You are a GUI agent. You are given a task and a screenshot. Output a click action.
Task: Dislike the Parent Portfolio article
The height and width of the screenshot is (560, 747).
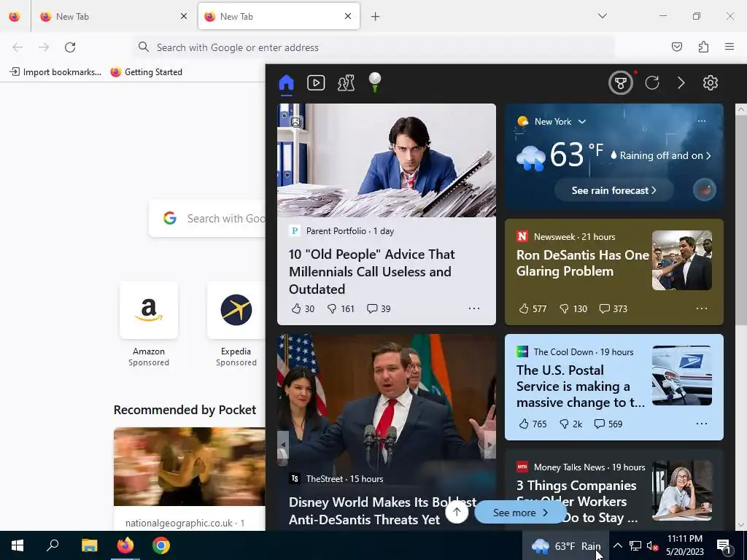point(341,308)
